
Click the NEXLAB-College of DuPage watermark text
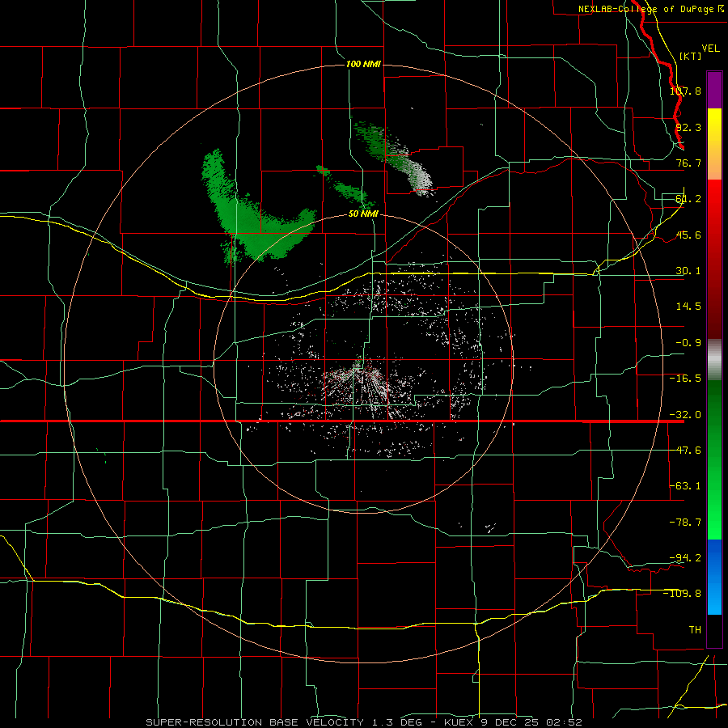point(650,9)
